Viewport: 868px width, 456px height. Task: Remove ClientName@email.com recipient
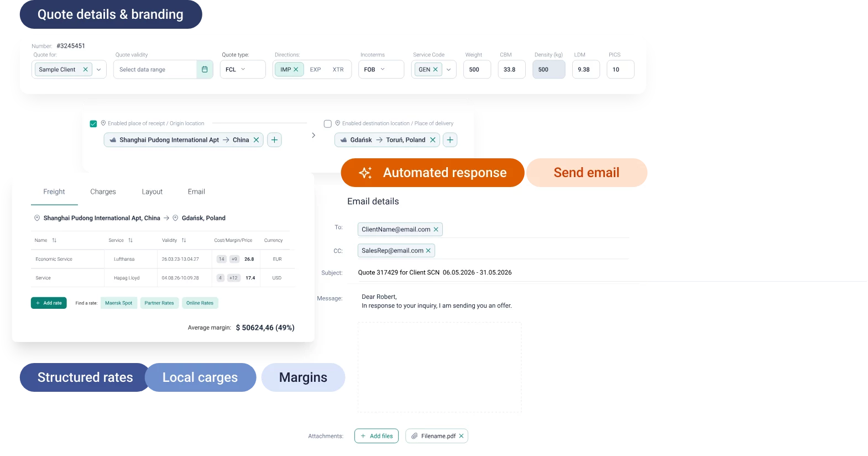(436, 230)
